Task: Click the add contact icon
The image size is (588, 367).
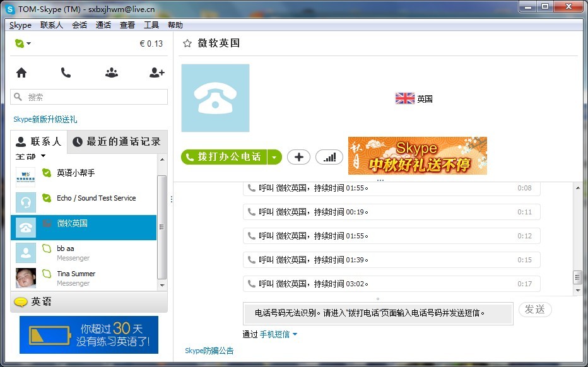Action: tap(156, 73)
